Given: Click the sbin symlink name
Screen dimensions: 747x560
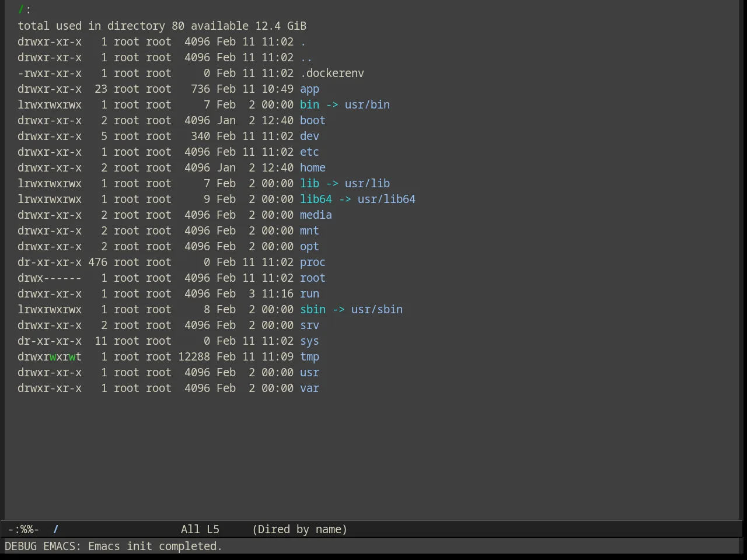Looking at the screenshot, I should point(313,310).
